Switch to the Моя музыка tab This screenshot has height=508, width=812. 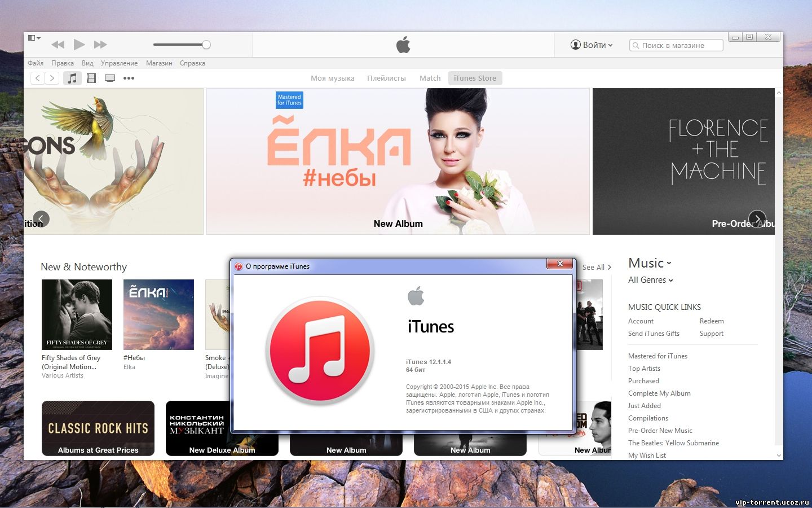tap(333, 78)
